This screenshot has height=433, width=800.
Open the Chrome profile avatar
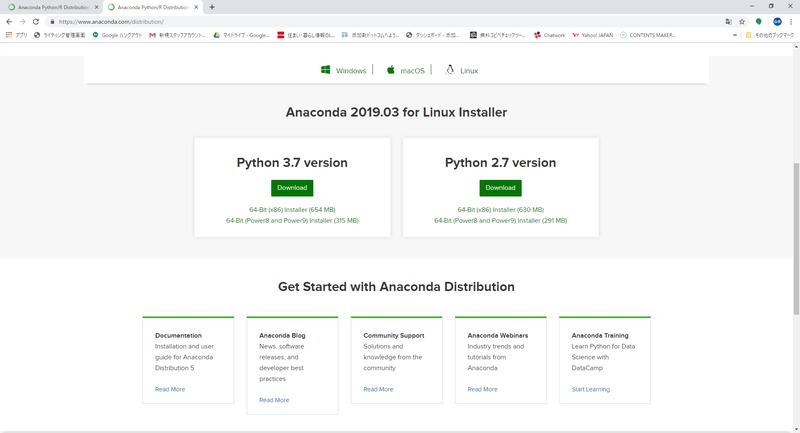pos(777,21)
